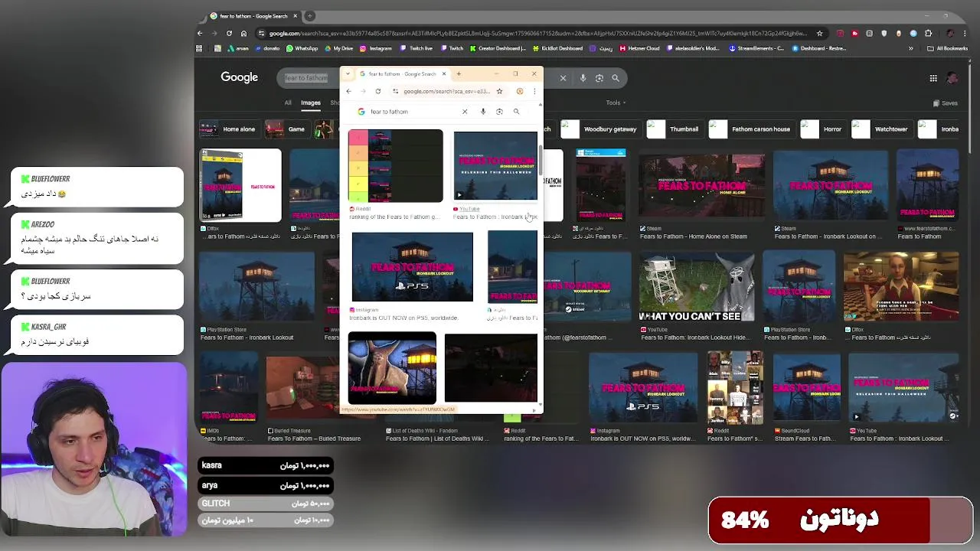Select 'Fathom carson house' filter chip
The image size is (980, 551).
point(752,129)
